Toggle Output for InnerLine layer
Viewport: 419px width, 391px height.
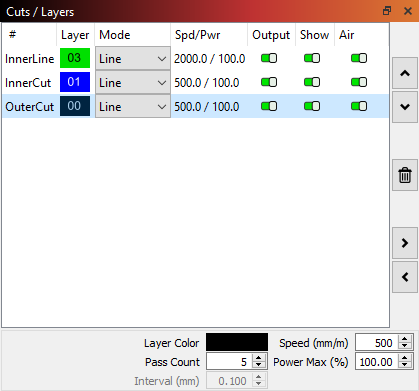point(269,58)
